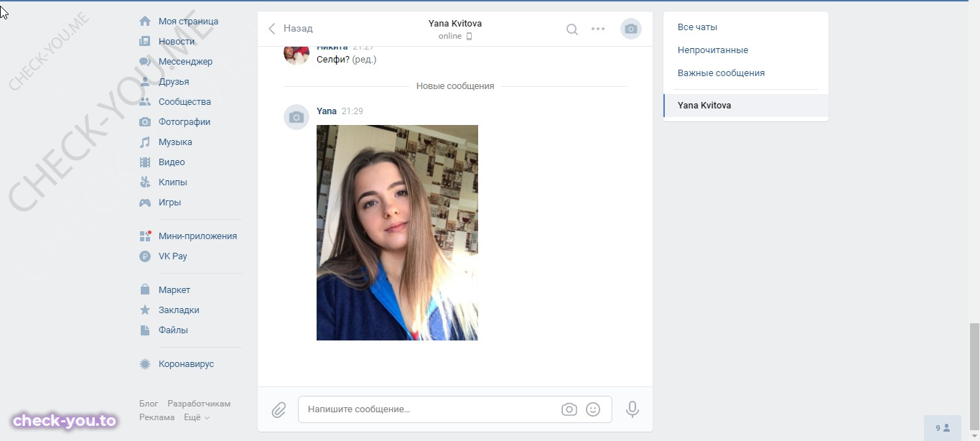Go back with the Назад button
This screenshot has height=441, width=980.
291,29
